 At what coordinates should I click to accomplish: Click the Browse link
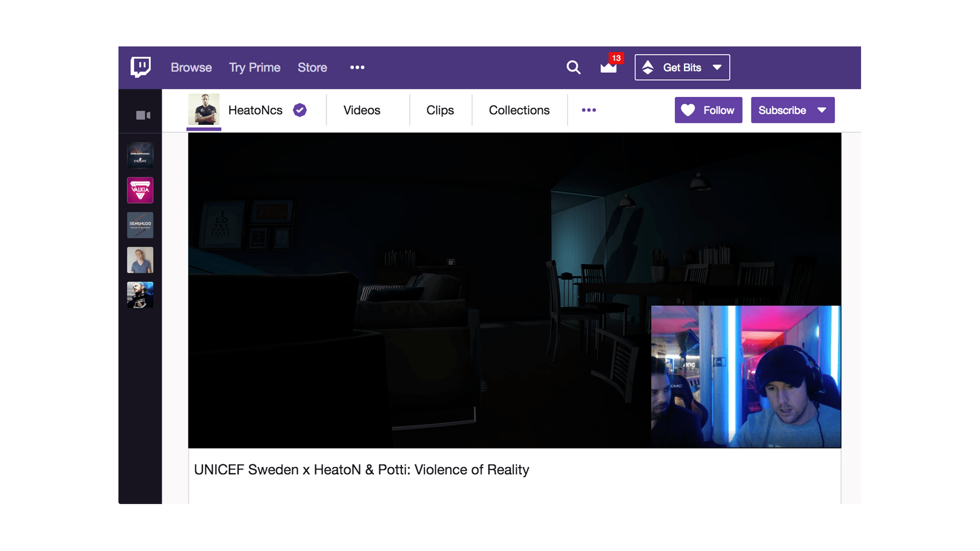tap(191, 67)
